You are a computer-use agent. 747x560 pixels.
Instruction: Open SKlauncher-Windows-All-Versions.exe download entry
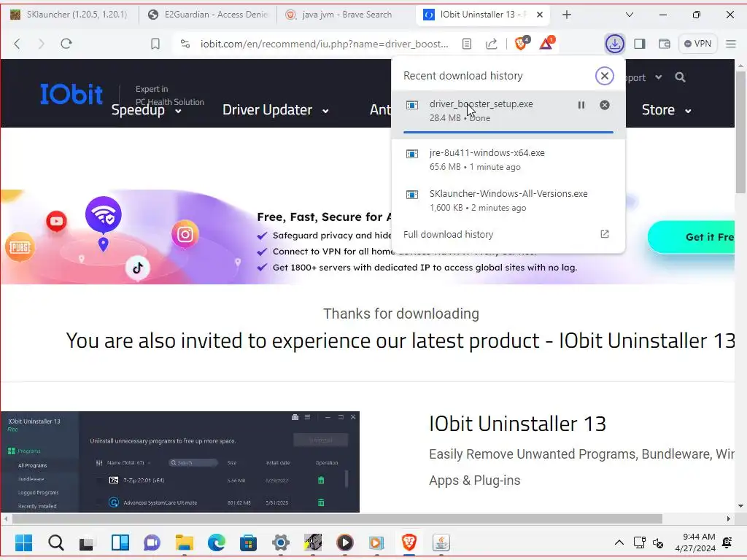tap(508, 201)
